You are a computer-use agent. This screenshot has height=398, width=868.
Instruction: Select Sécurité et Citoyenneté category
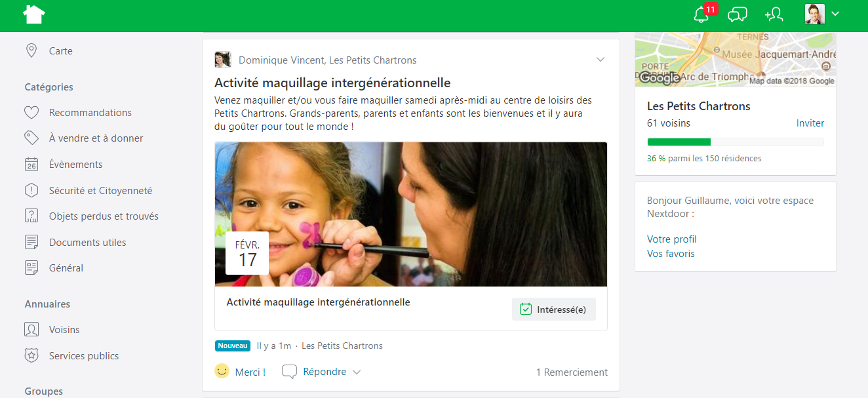click(x=89, y=191)
